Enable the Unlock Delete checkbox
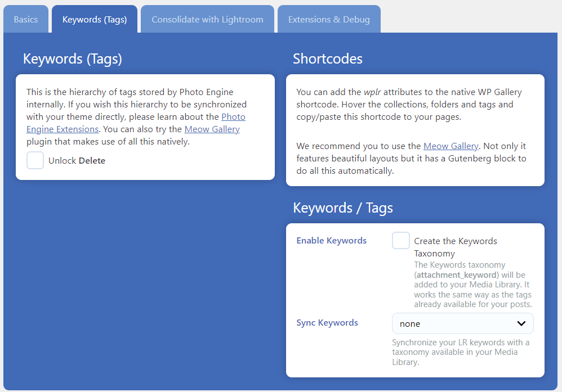Screen dimensions: 562x392 35,160
